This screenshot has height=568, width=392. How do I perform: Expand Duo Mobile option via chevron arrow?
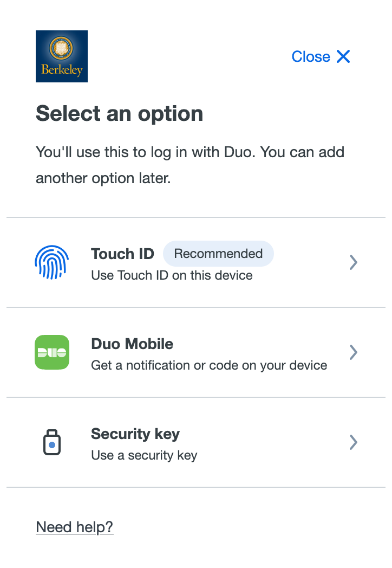354,352
